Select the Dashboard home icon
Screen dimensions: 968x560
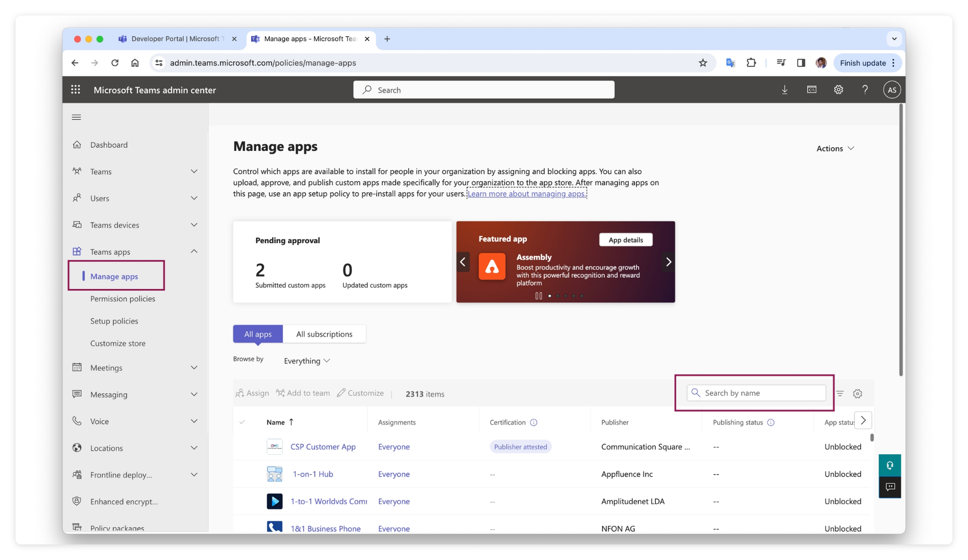(x=77, y=145)
